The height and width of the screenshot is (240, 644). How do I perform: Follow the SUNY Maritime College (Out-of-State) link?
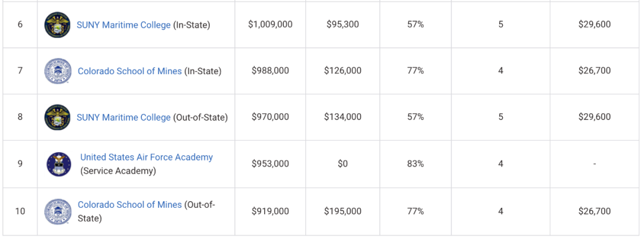(x=123, y=118)
